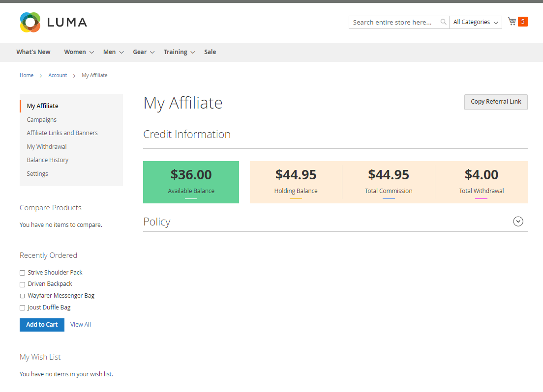The height and width of the screenshot is (392, 543).
Task: Focus the search entire store field
Action: pos(393,22)
